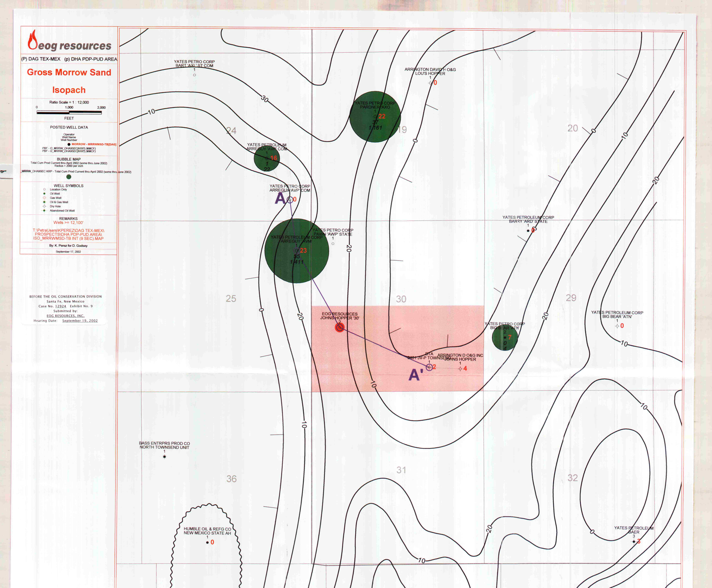
Task: Click the Dry Hole legend symbol
Action: pyautogui.click(x=44, y=206)
